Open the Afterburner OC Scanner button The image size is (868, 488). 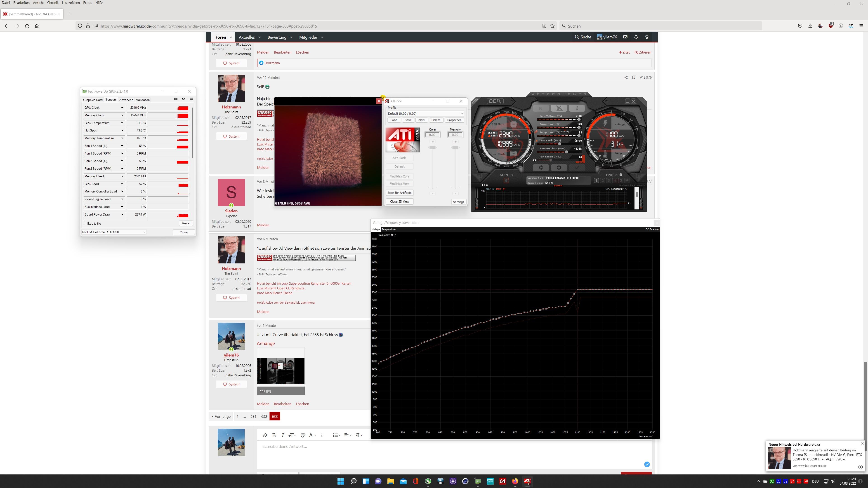click(495, 101)
